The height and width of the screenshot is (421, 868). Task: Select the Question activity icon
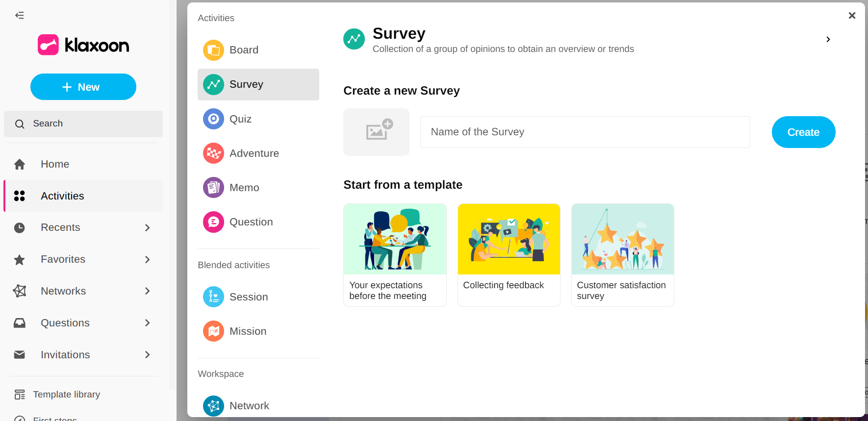click(213, 222)
